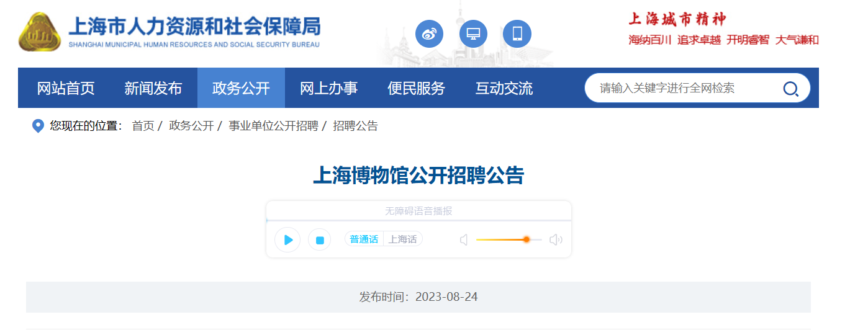The height and width of the screenshot is (330, 868).
Task: Open 新闻发布 navigation tab
Action: (x=153, y=88)
